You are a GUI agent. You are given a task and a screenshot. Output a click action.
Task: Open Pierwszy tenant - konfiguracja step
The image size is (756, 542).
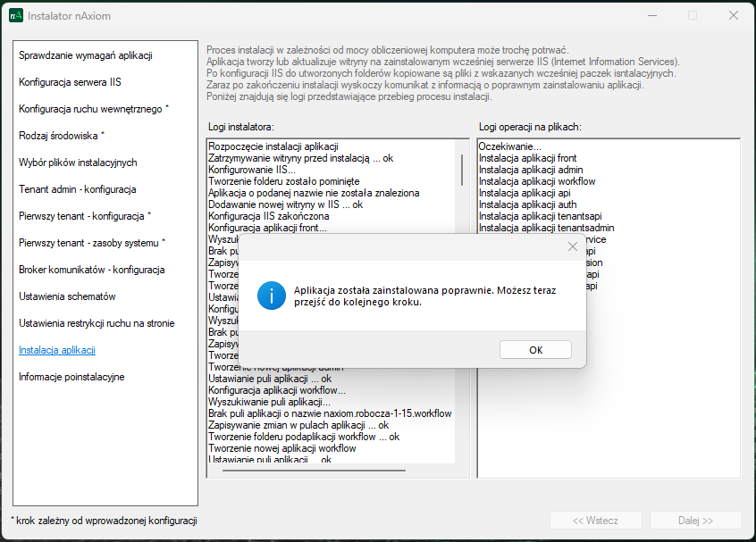pyautogui.click(x=85, y=216)
